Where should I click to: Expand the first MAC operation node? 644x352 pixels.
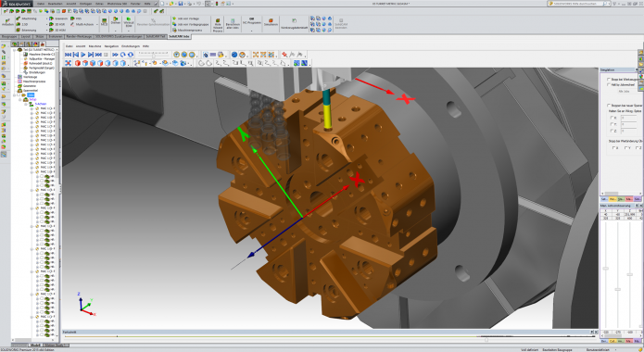pyautogui.click(x=32, y=108)
